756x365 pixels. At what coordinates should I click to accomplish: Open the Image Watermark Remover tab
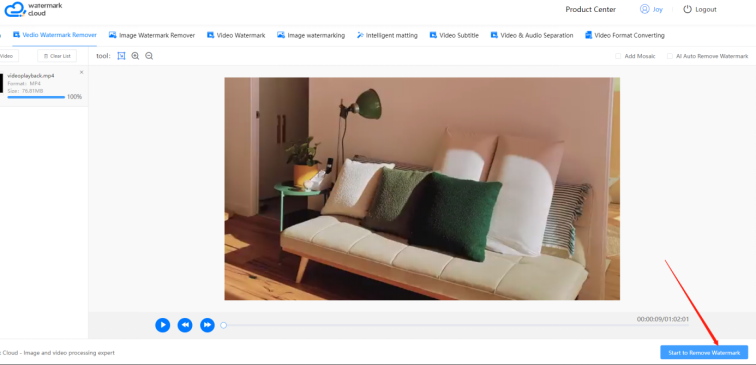tap(152, 35)
